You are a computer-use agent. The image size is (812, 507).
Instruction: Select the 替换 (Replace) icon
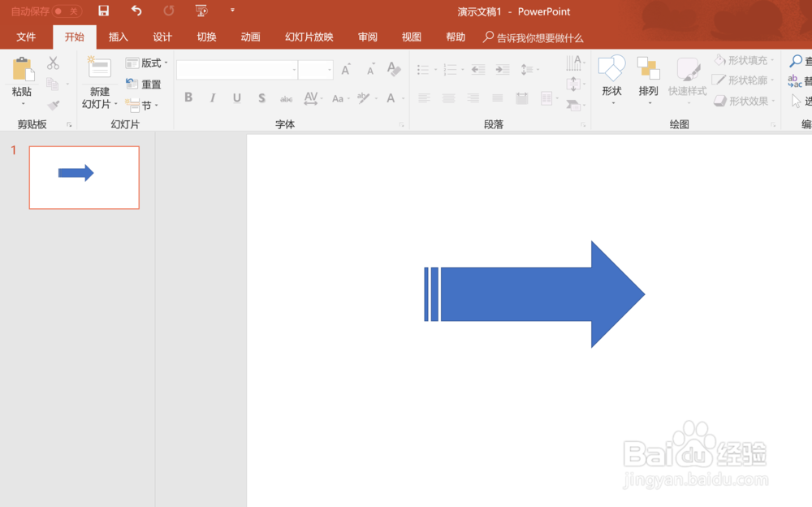point(796,80)
